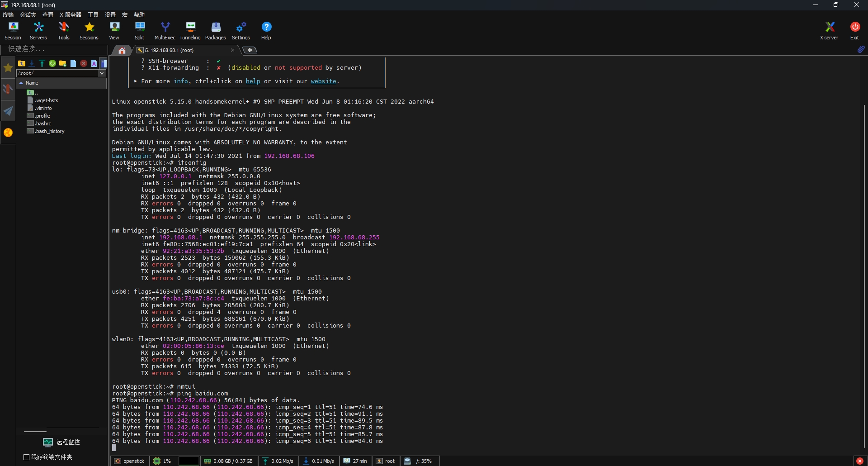
Task: Open the 会话夹 menu
Action: click(x=28, y=15)
